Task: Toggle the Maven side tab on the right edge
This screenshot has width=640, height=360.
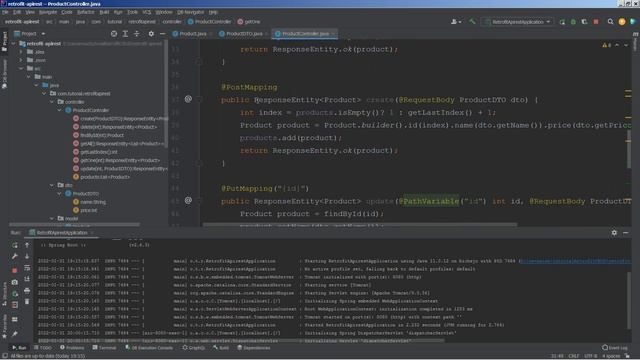Action: pos(636,42)
